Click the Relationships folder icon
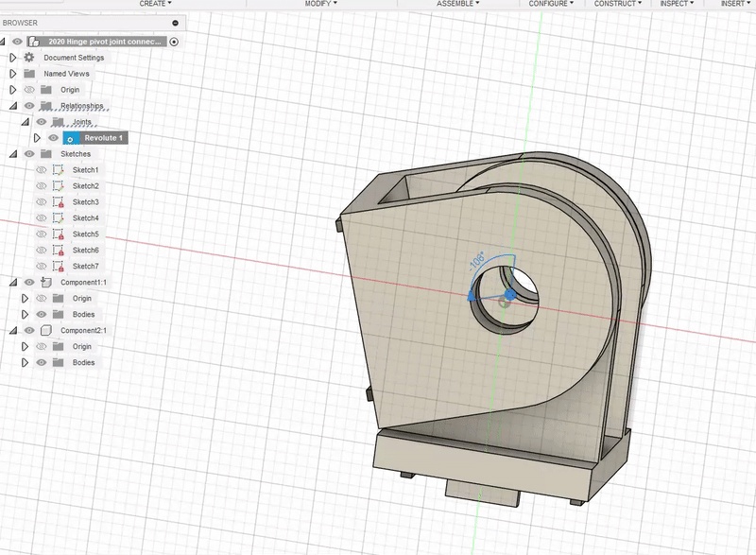 (45, 106)
